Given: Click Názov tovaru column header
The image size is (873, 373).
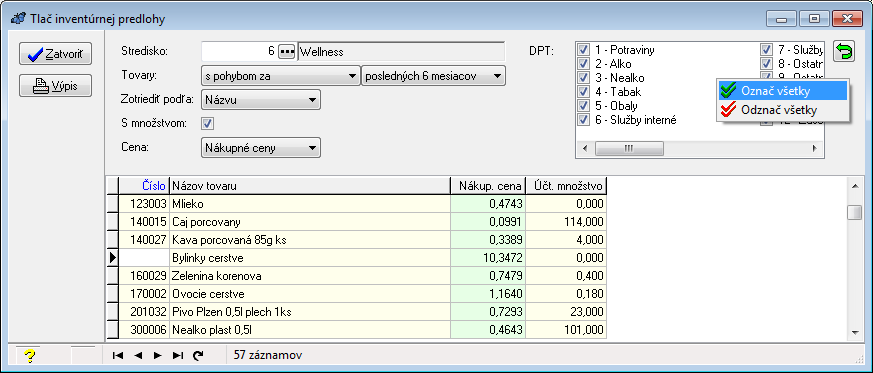Looking at the screenshot, I should coord(310,186).
